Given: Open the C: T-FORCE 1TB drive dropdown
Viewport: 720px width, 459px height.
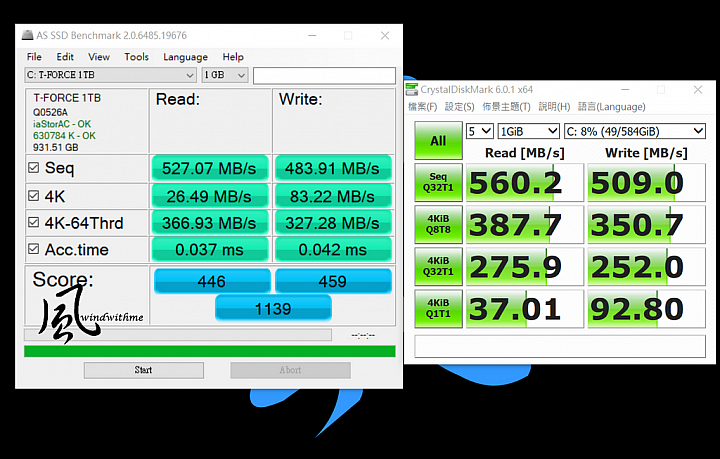Looking at the screenshot, I should click(x=110, y=75).
